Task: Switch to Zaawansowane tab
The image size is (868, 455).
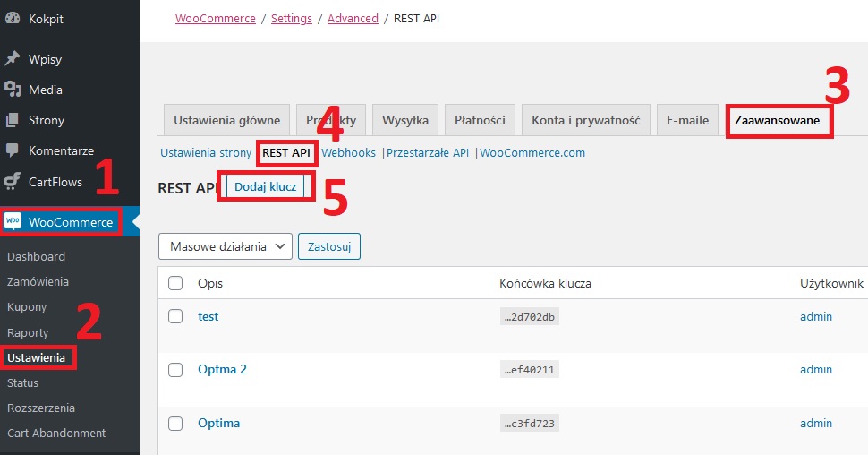Action: [778, 120]
